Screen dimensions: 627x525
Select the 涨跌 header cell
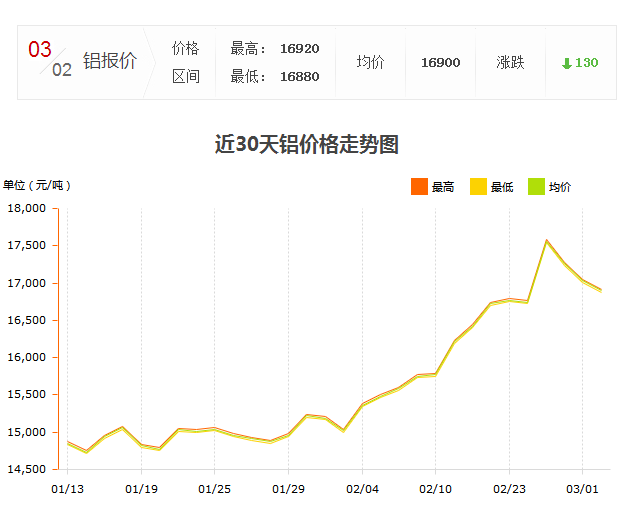[510, 62]
